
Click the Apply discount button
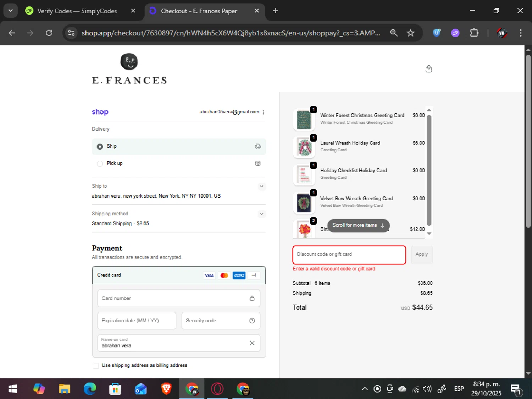point(422,255)
